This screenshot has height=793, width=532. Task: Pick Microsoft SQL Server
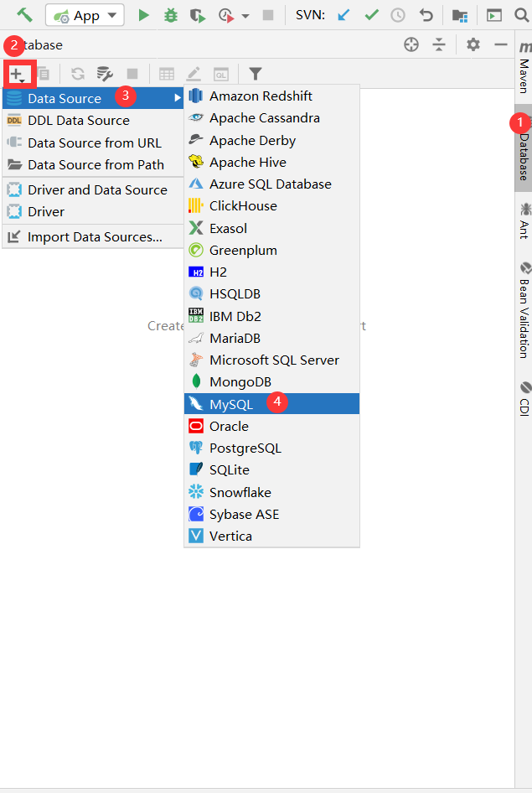point(271,360)
